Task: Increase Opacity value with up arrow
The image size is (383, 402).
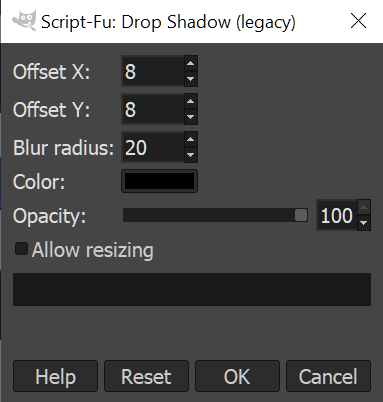Action: pyautogui.click(x=364, y=208)
